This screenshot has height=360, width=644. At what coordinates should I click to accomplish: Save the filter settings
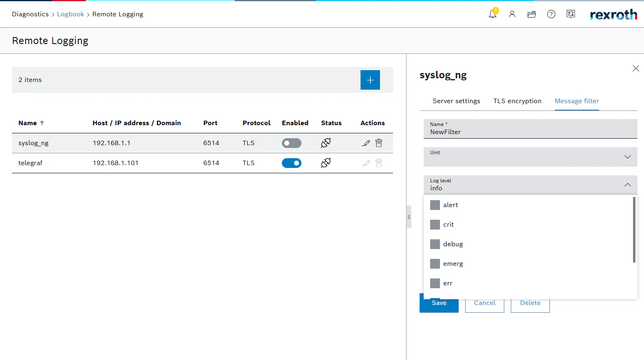[439, 303]
